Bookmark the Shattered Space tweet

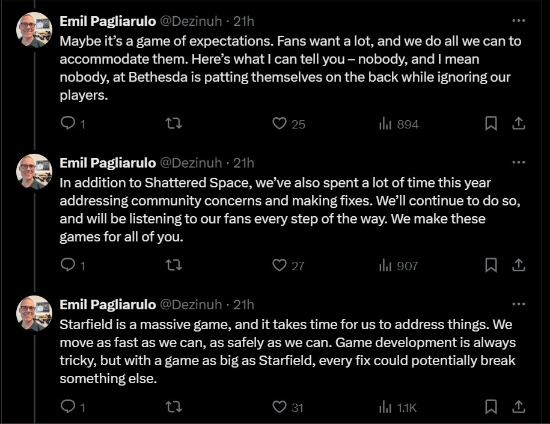click(x=491, y=265)
